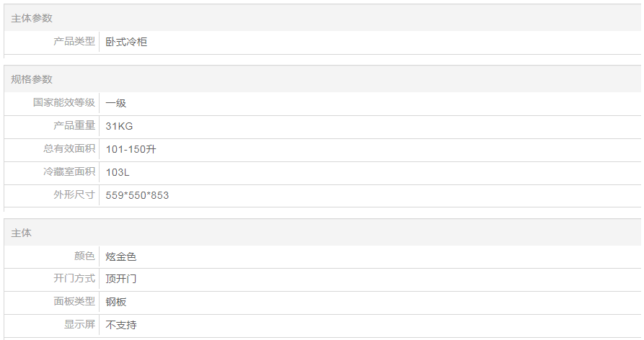Select the 顶开门 value text
This screenshot has height=340, width=644.
coord(120,279)
